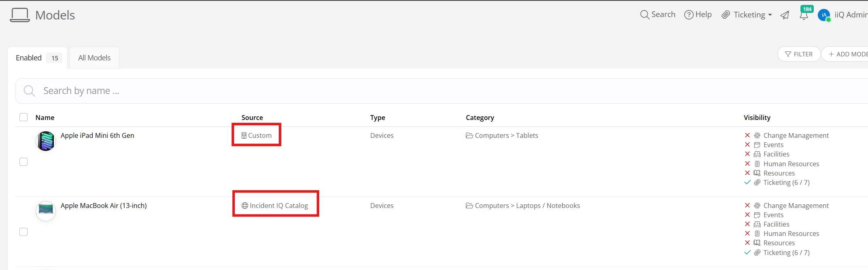Check the Apple MacBook Air row checkbox

23,232
